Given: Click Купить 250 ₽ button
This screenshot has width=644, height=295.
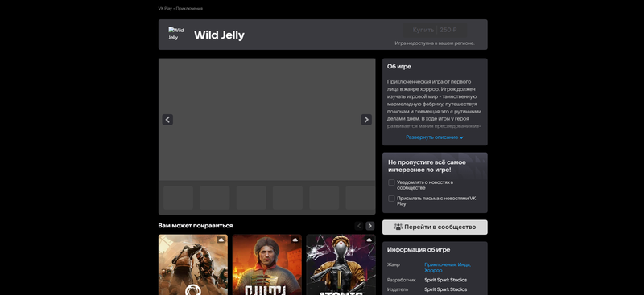Looking at the screenshot, I should click(435, 30).
